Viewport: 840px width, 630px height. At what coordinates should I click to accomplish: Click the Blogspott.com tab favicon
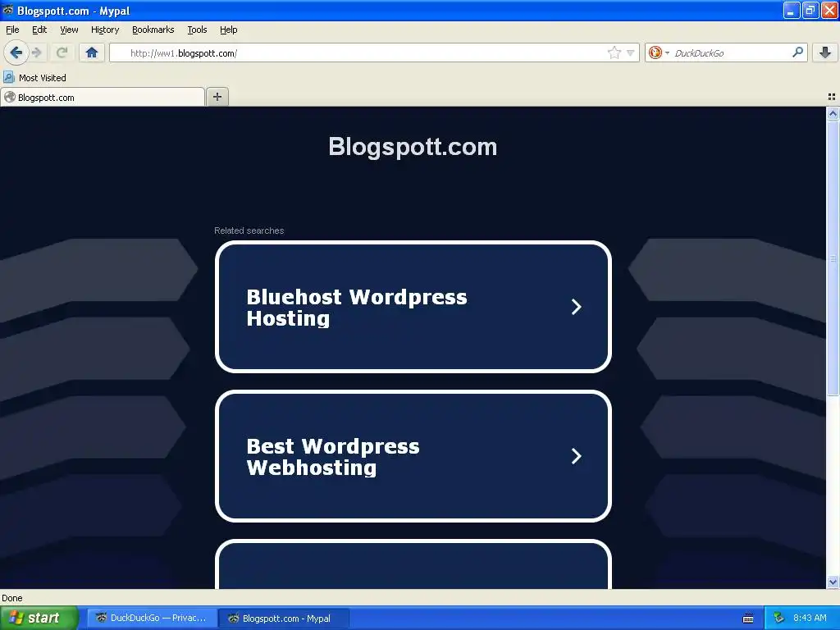click(10, 97)
